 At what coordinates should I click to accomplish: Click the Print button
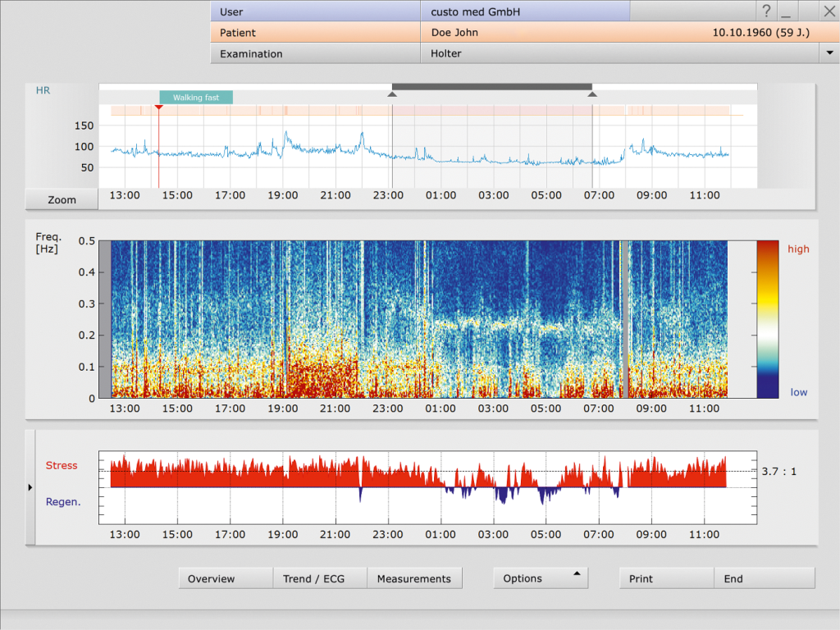(666, 578)
